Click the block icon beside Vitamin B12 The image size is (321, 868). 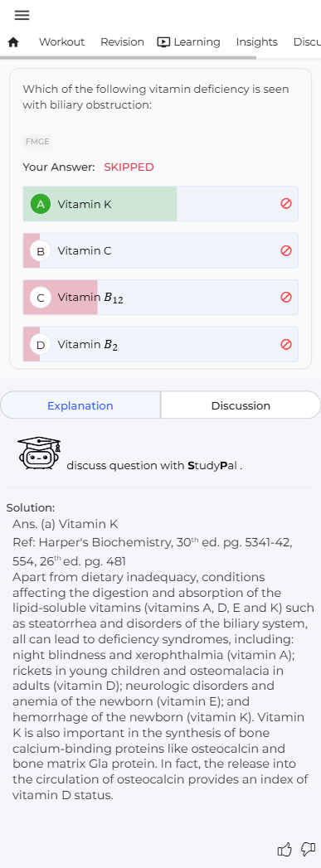(285, 298)
